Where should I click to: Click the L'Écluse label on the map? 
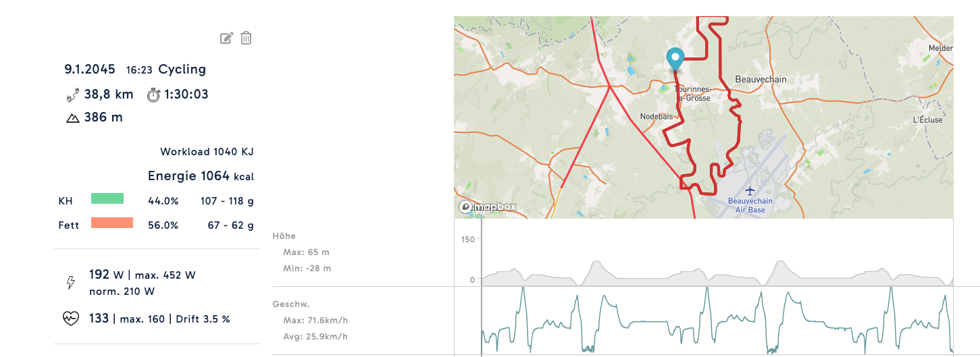(x=927, y=120)
